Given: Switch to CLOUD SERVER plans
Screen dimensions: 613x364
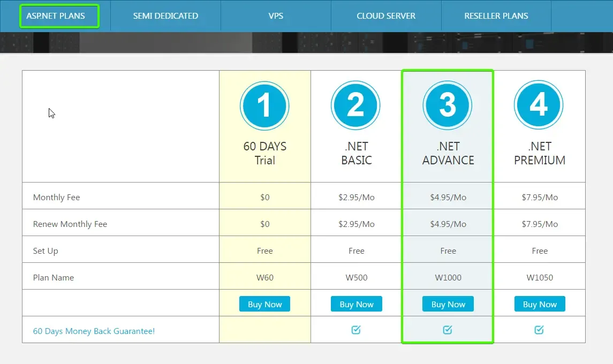Looking at the screenshot, I should pyautogui.click(x=386, y=16).
